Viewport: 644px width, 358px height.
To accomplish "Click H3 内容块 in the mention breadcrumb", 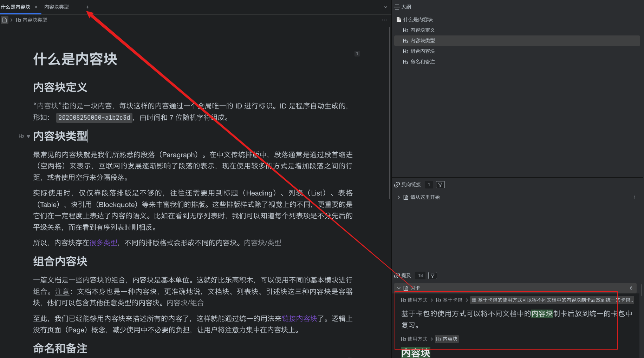I will [447, 339].
